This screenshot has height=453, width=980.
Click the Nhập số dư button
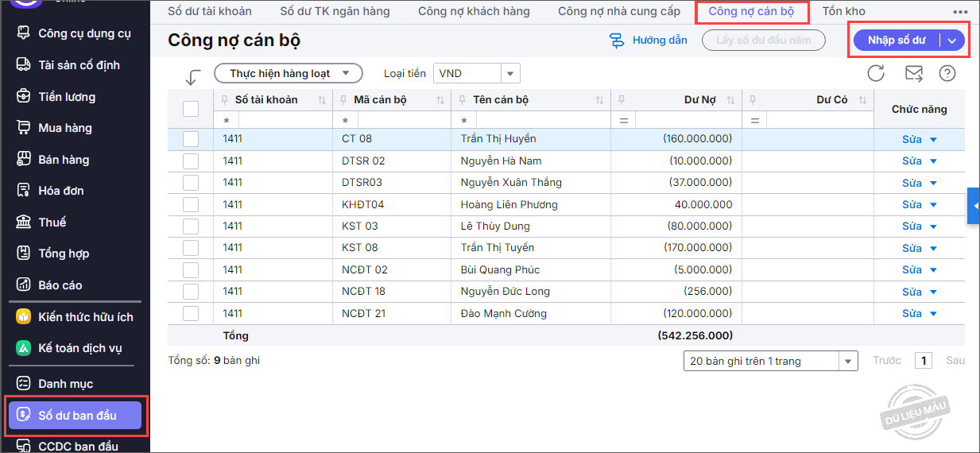tap(895, 41)
